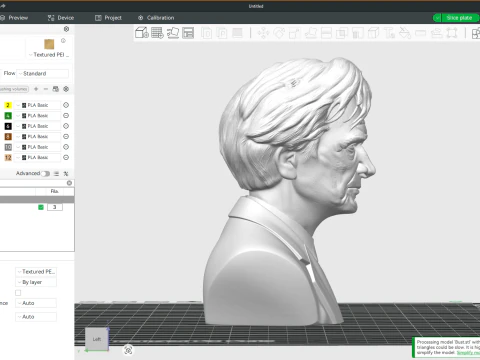
Task: Switch to the Device tab
Action: (61, 18)
